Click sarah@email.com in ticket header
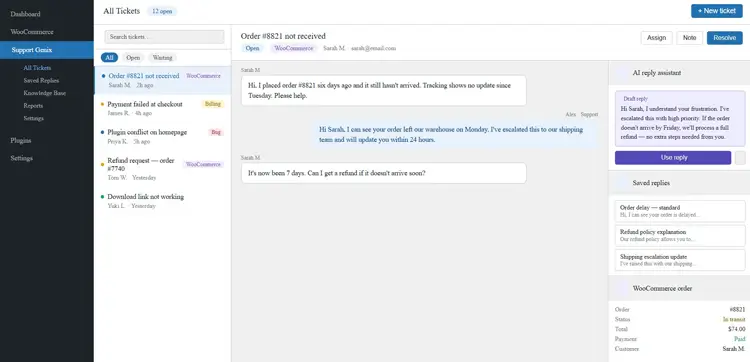 click(373, 48)
